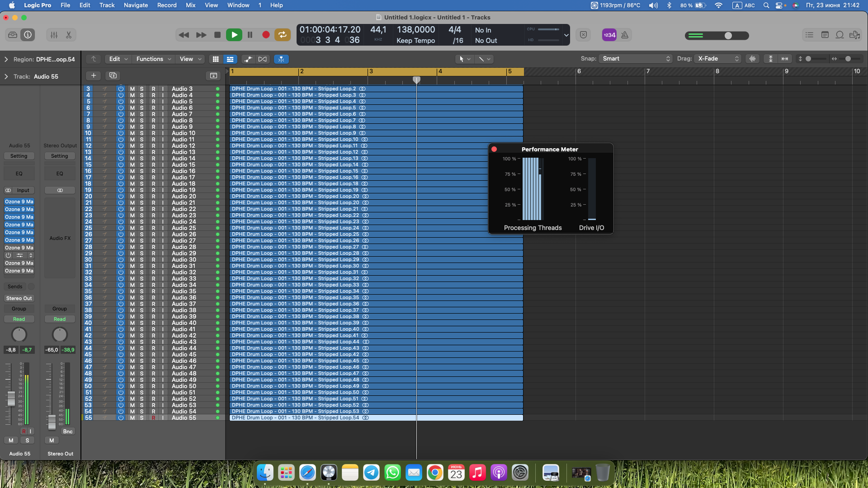This screenshot has width=868, height=488.
Task: Open the Mixer from the control bar
Action: pos(54,35)
